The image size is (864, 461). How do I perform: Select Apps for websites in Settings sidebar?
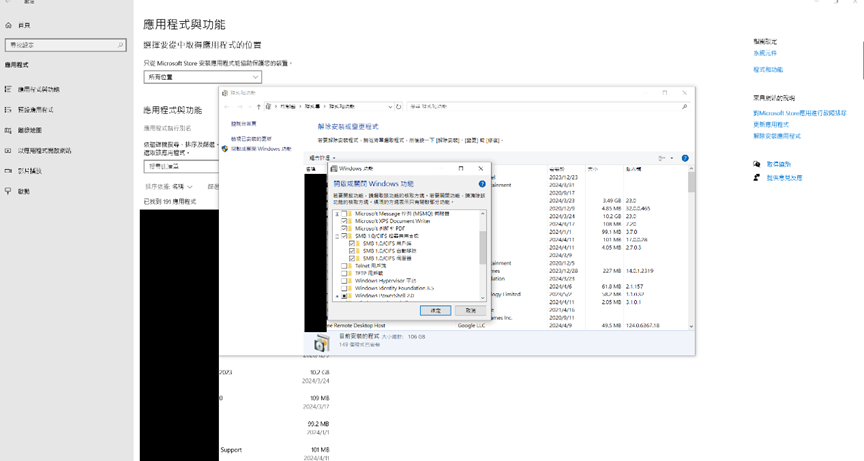tap(44, 150)
